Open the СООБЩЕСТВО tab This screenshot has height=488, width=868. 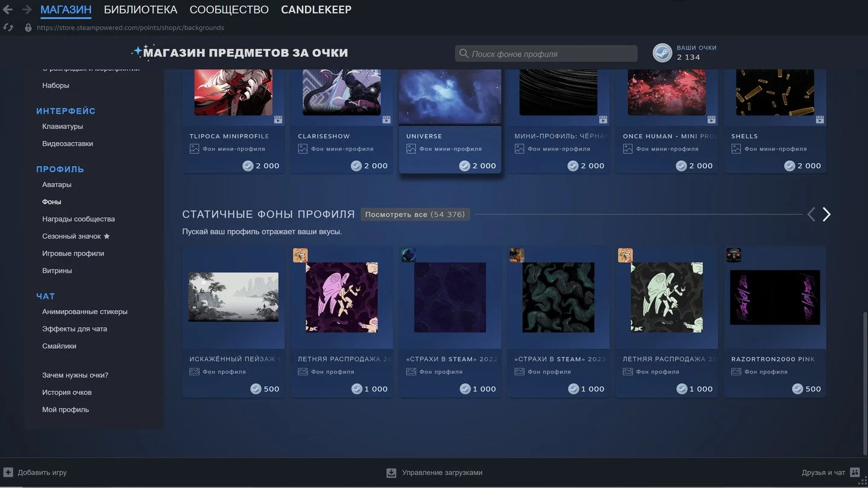coord(229,10)
